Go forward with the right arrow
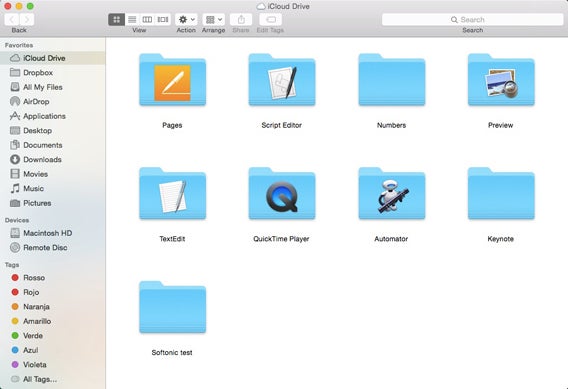568x389 pixels. click(x=27, y=20)
